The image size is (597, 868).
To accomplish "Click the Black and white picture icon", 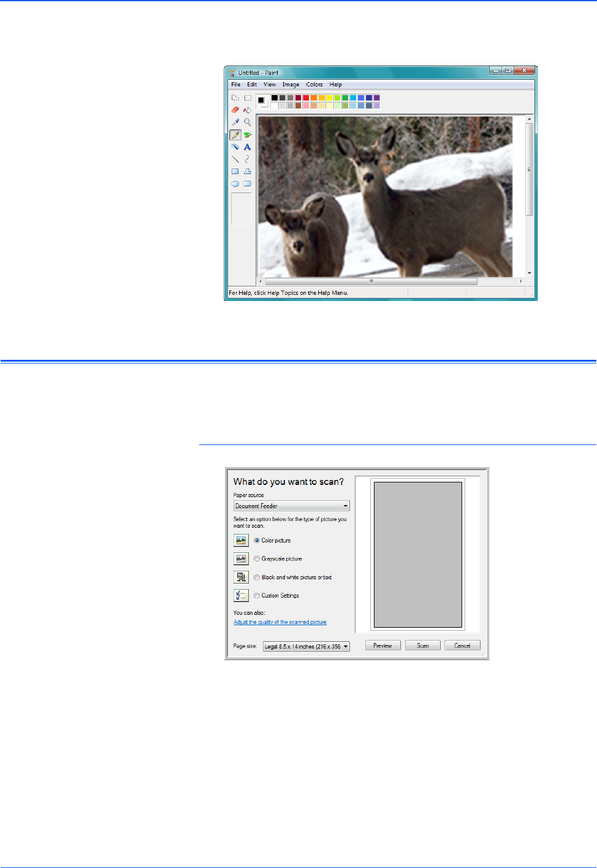I will pyautogui.click(x=241, y=577).
